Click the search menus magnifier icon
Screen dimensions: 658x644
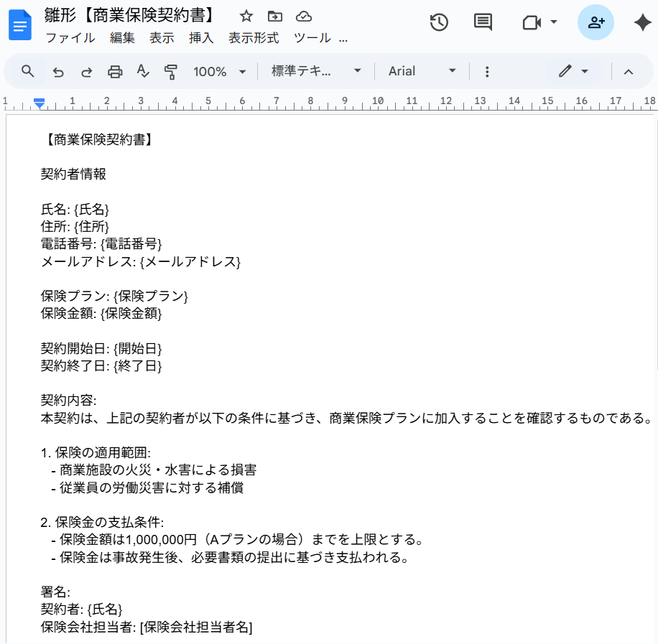pos(28,71)
